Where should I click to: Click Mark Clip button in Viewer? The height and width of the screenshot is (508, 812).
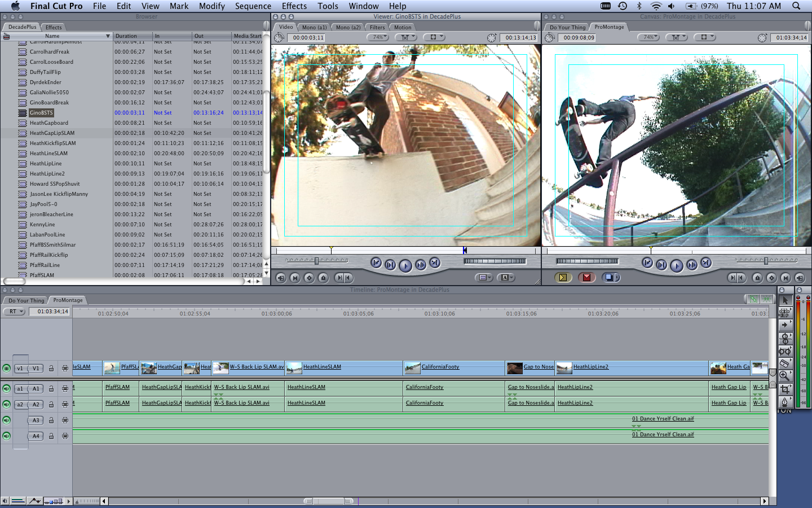pos(295,278)
